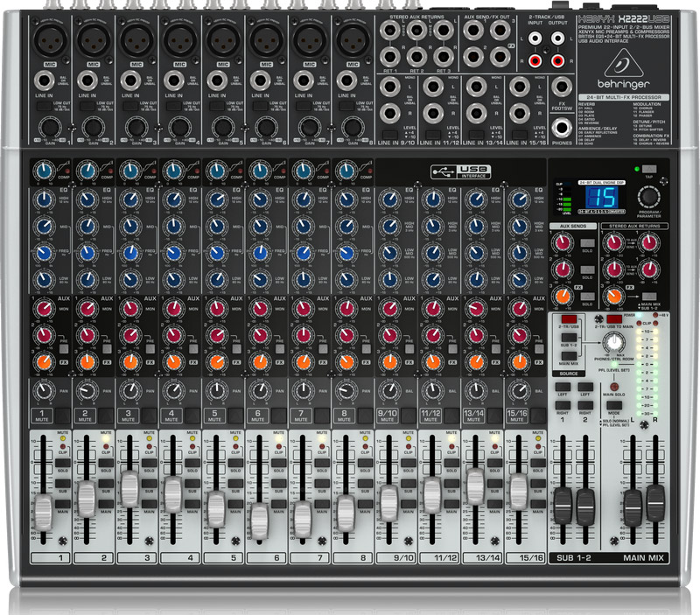Toggle the MAIN routing button on channel 7
The width and height of the screenshot is (700, 615).
tap(322, 504)
